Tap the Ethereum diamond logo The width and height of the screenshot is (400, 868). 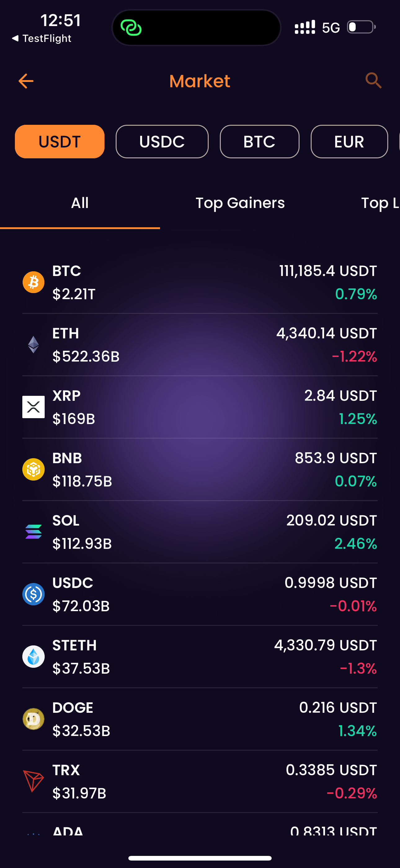(33, 345)
